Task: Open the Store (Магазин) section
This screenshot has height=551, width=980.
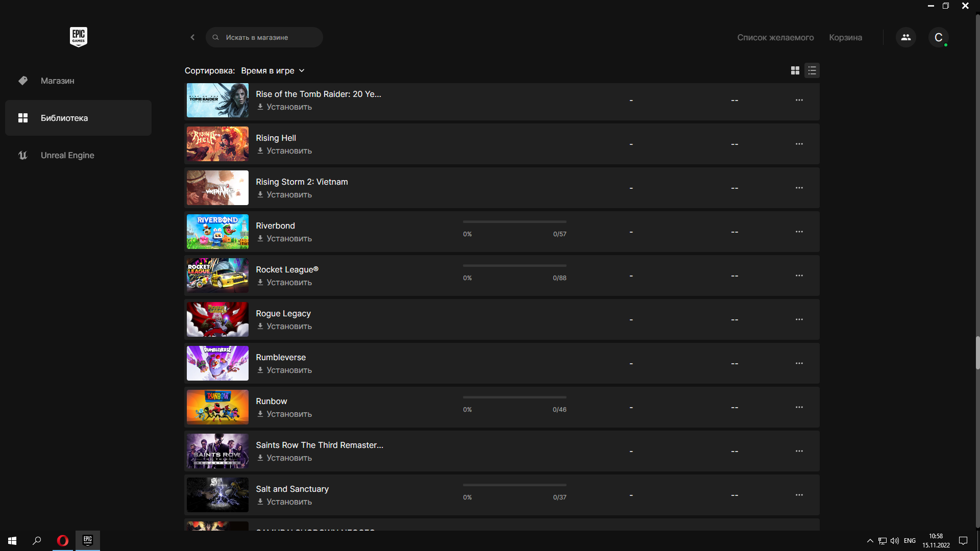Action: 78,81
